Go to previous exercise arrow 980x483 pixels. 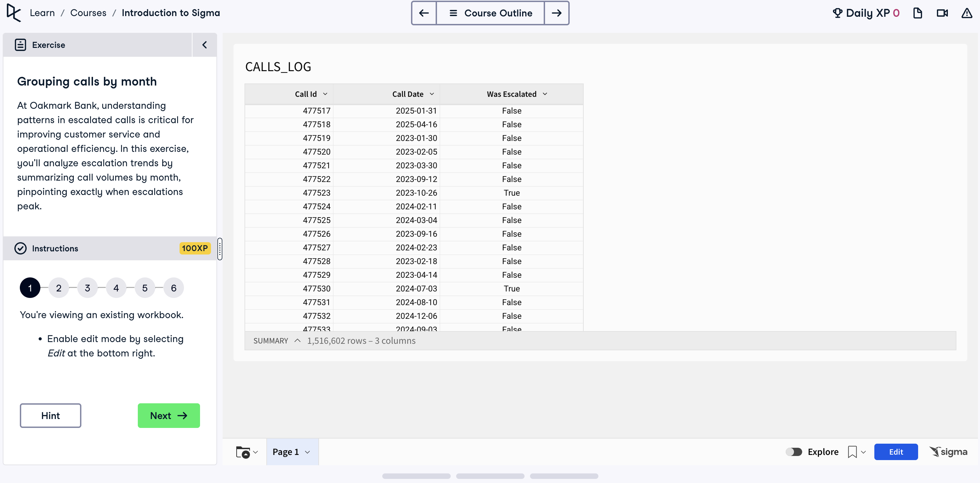click(424, 13)
